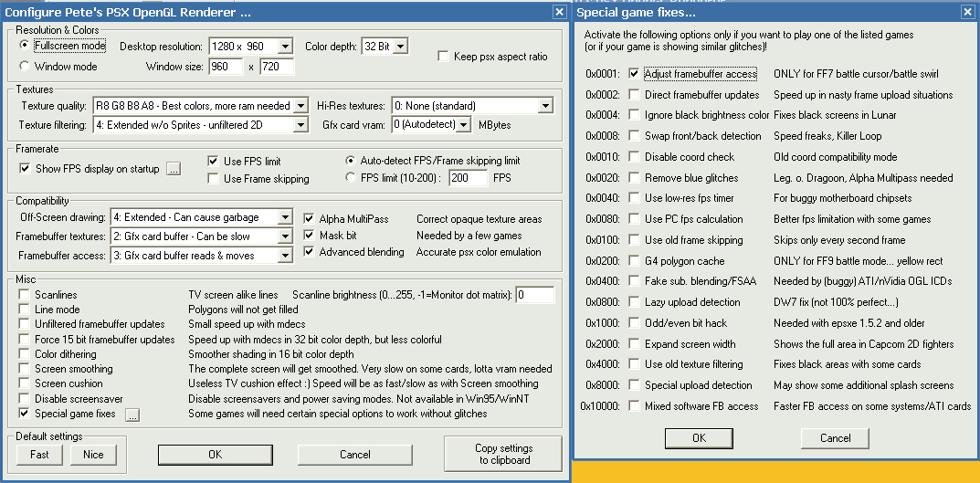Enable Color dithering
Image resolution: width=980 pixels, height=483 pixels.
coord(25,353)
